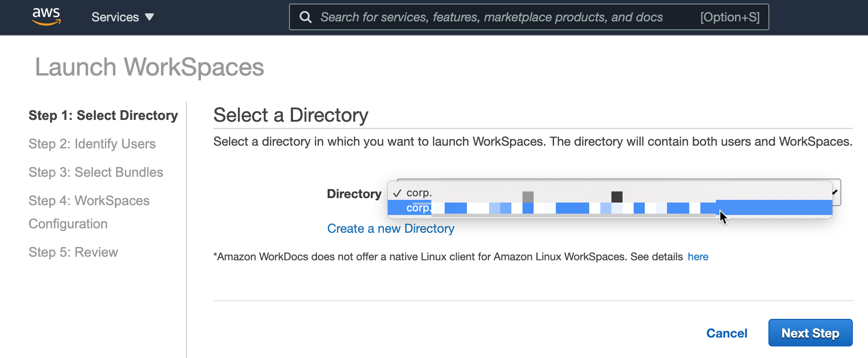868x358 pixels.
Task: Go to Step 2: Identify Users
Action: pyautogui.click(x=92, y=144)
